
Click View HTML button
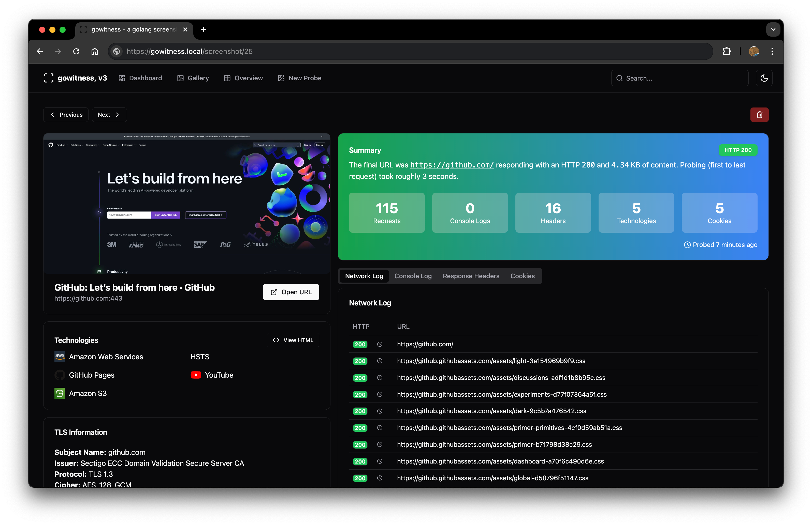pyautogui.click(x=293, y=340)
